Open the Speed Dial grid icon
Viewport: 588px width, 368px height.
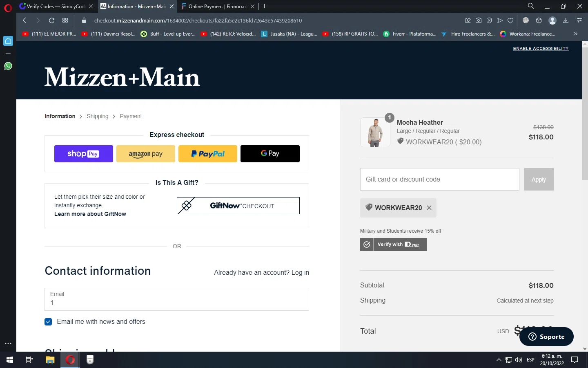[x=65, y=20]
